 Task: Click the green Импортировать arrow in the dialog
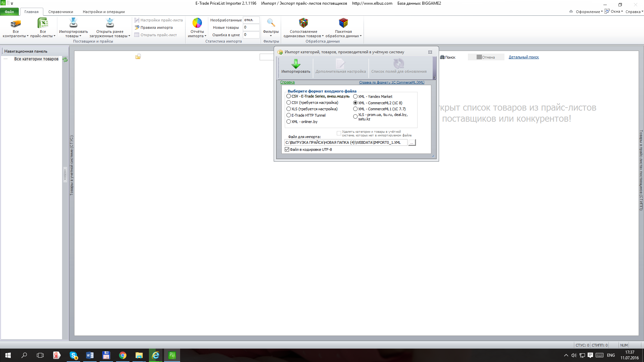(x=296, y=66)
